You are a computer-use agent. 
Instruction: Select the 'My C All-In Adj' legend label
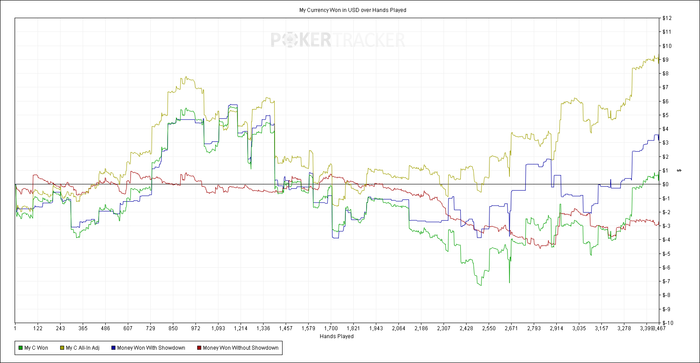[x=83, y=348]
